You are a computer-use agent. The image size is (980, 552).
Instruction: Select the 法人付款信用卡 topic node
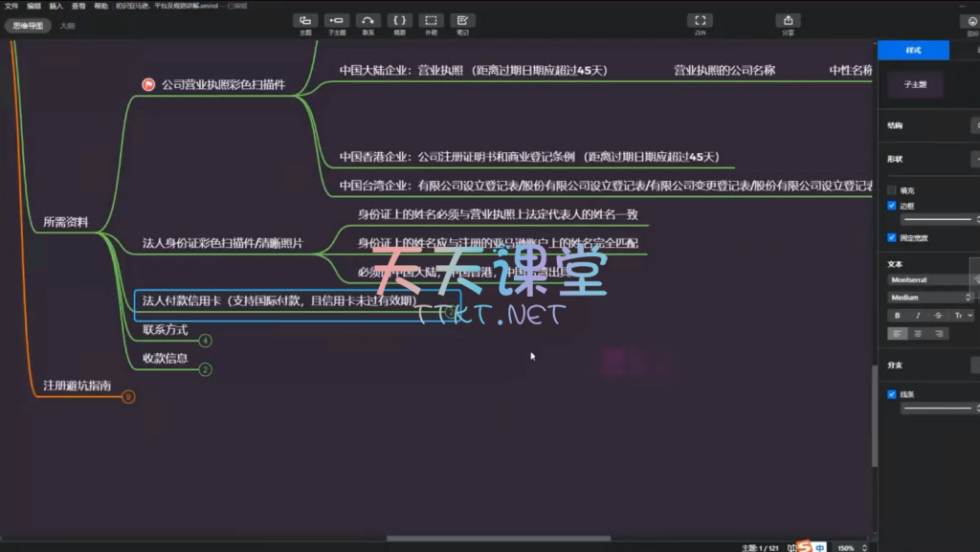click(279, 301)
